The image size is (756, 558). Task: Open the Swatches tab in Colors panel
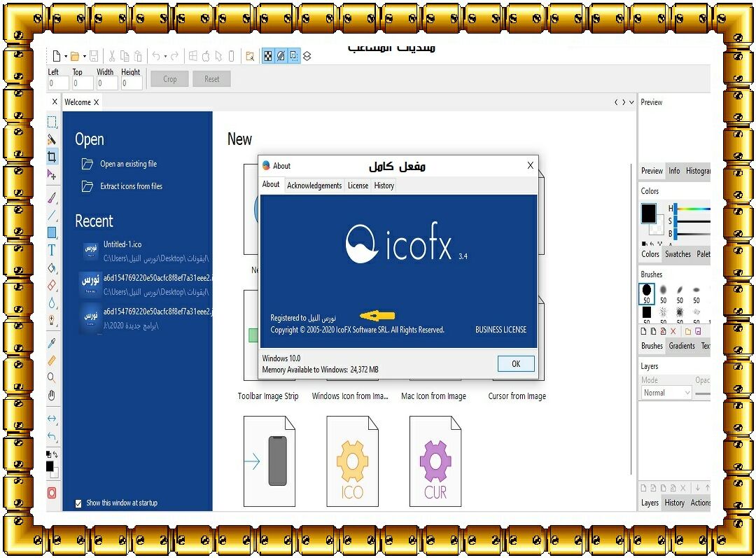click(677, 254)
